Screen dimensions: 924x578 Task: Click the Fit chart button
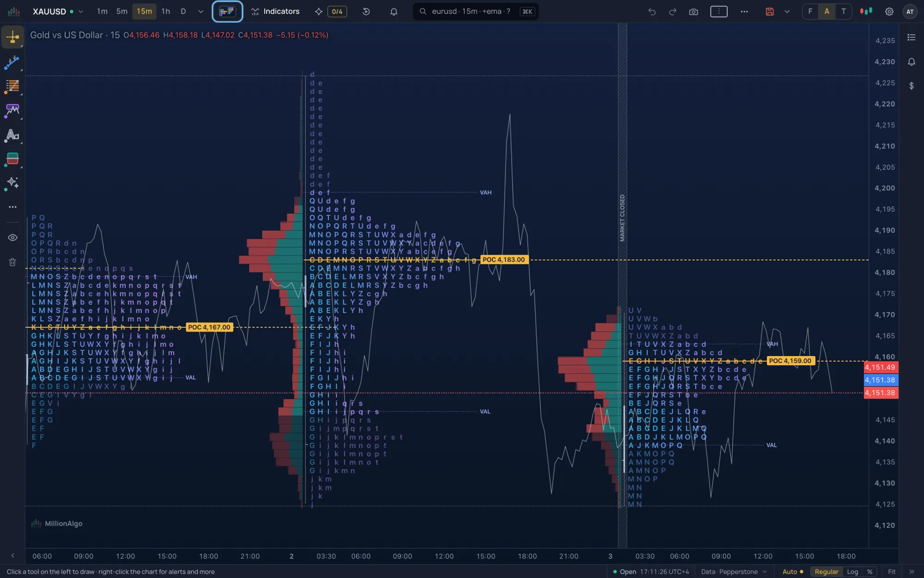pos(892,572)
